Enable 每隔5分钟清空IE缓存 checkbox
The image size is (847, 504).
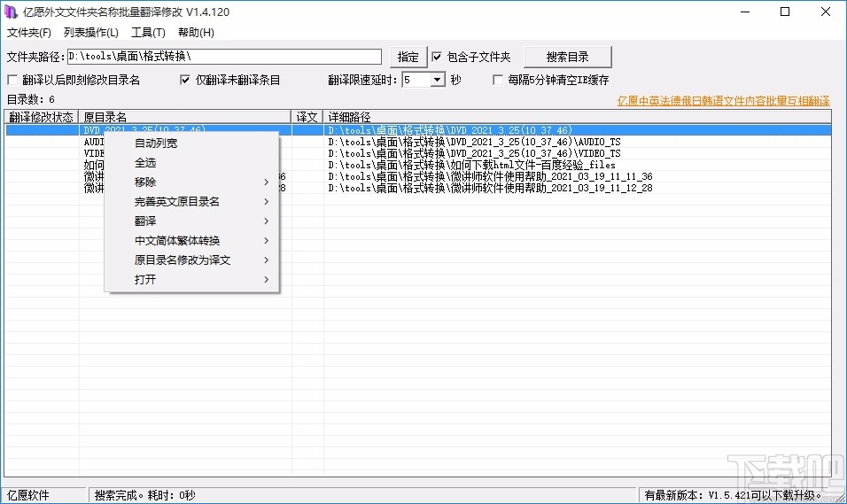pyautogui.click(x=498, y=80)
